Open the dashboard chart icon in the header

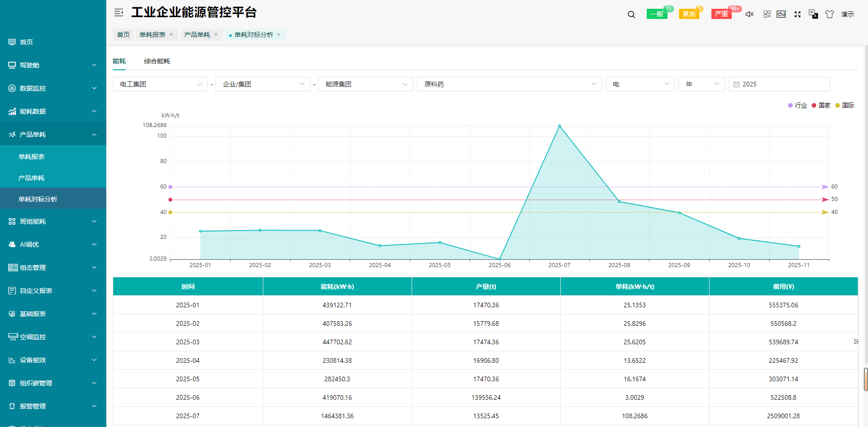coord(781,14)
